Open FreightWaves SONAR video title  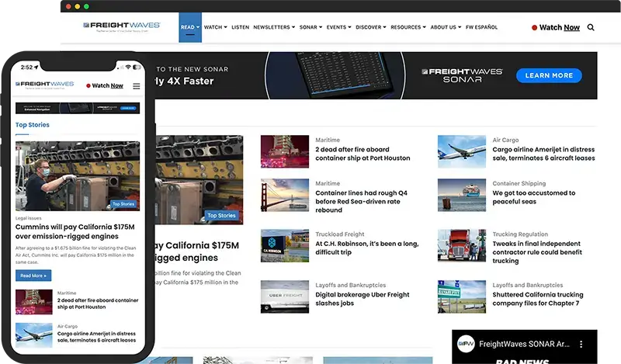[525, 344]
